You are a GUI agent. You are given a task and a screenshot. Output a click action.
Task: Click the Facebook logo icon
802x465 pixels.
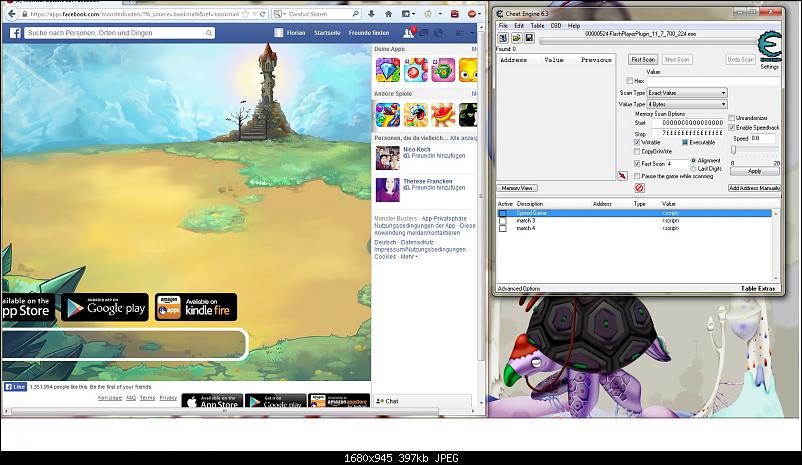15,33
